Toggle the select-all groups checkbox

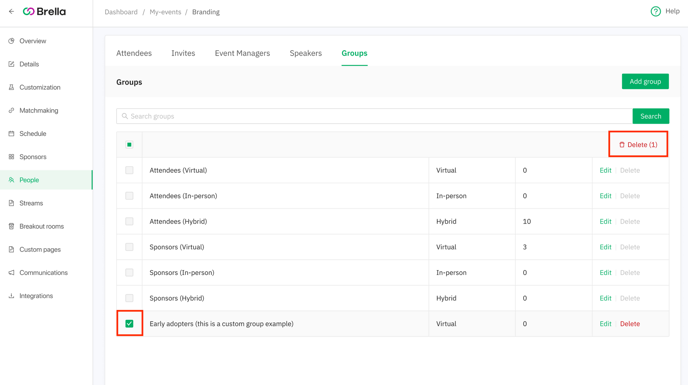[129, 144]
